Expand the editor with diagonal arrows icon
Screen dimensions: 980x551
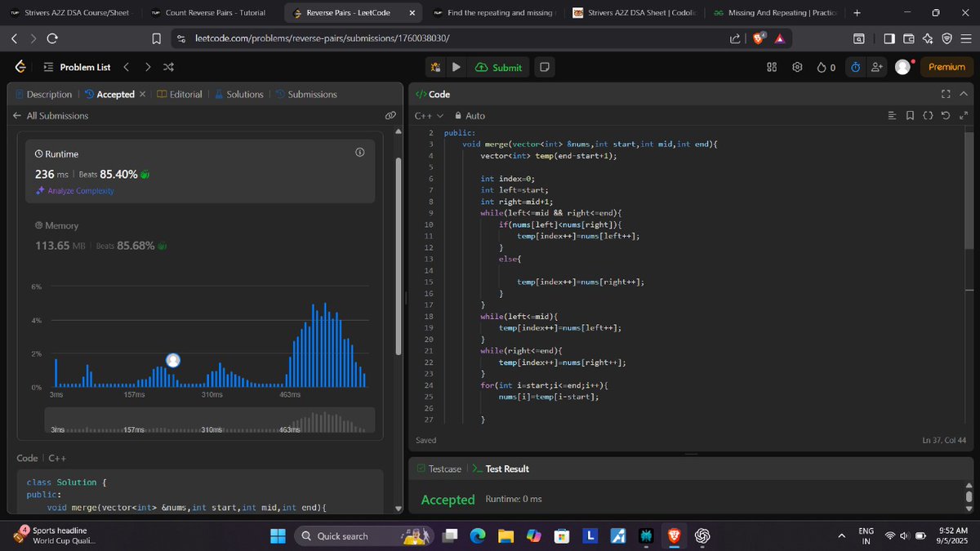964,116
